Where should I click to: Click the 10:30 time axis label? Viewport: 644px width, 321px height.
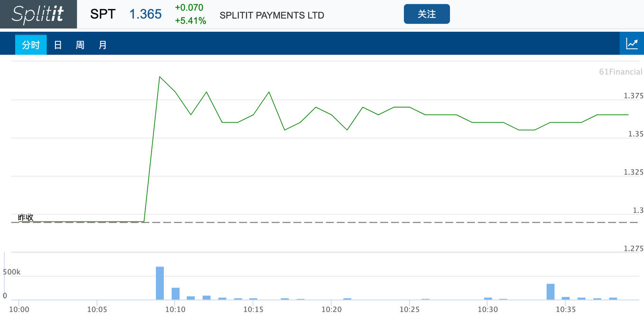(488, 309)
